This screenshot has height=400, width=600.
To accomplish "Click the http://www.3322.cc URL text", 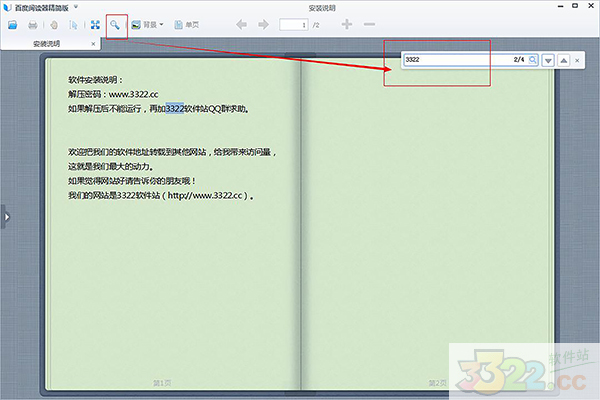I will coord(205,195).
